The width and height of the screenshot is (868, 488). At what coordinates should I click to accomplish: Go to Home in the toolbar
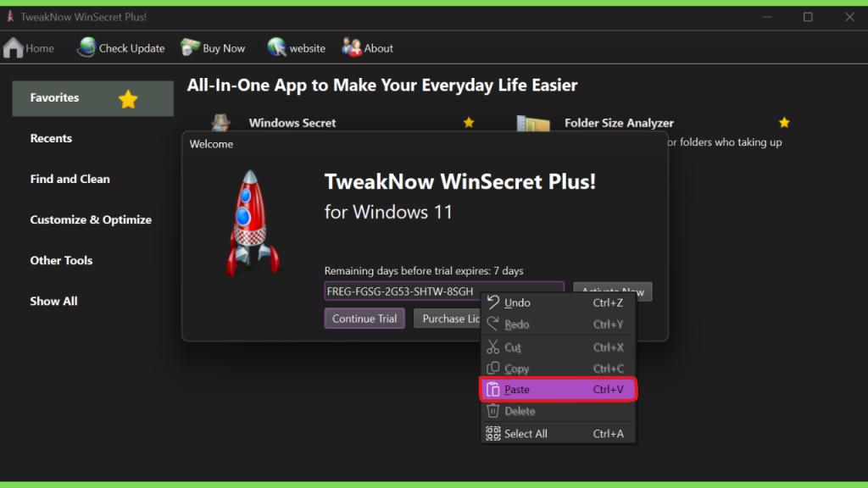29,48
